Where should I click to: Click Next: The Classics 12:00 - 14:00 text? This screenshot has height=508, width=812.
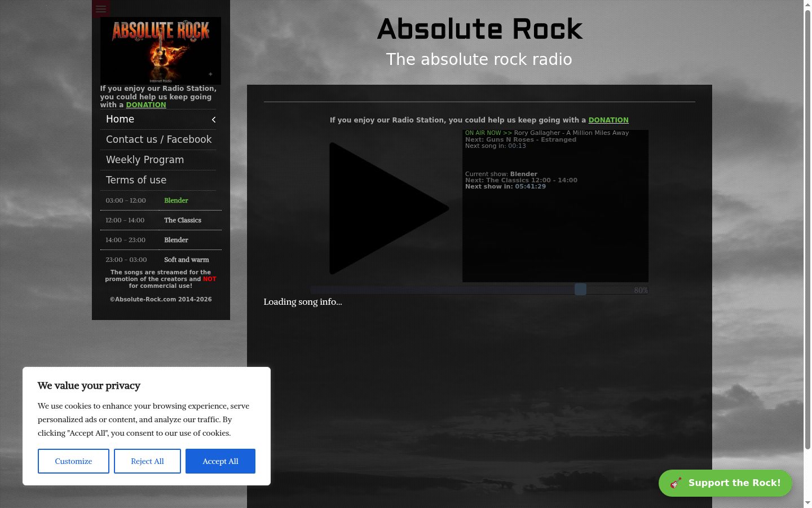click(x=521, y=180)
